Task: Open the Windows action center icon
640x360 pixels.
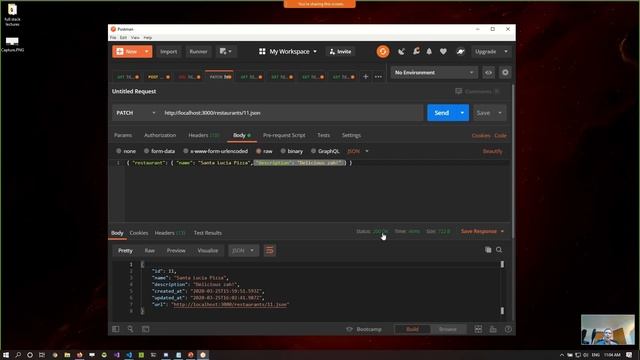Action: pyautogui.click(x=629, y=355)
